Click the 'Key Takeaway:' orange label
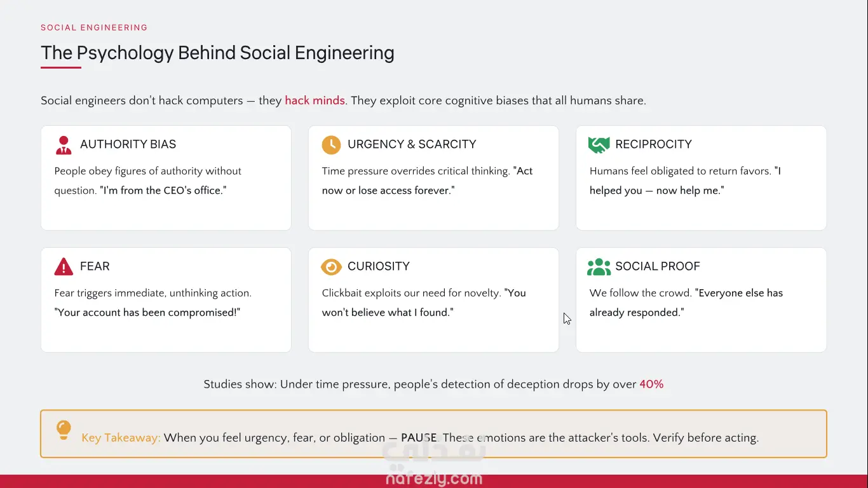Image resolution: width=868 pixels, height=488 pixels. click(121, 438)
